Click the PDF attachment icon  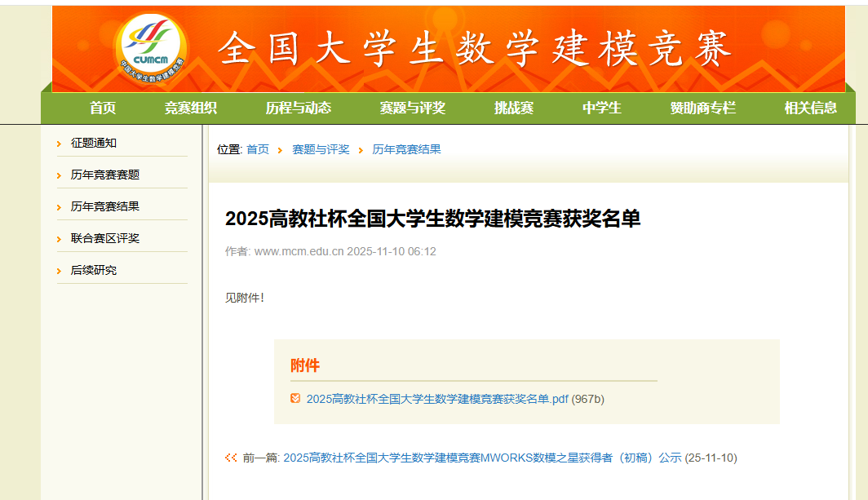pyautogui.click(x=295, y=398)
